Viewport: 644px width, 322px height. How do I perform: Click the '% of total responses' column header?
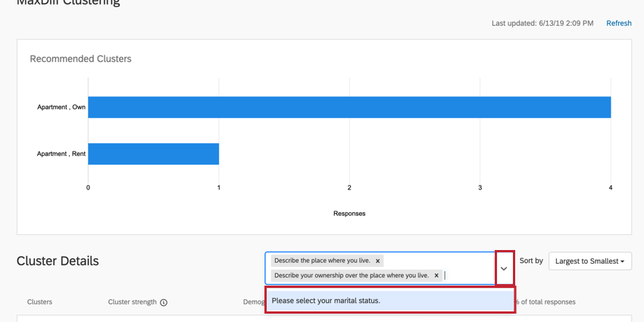[x=544, y=302]
